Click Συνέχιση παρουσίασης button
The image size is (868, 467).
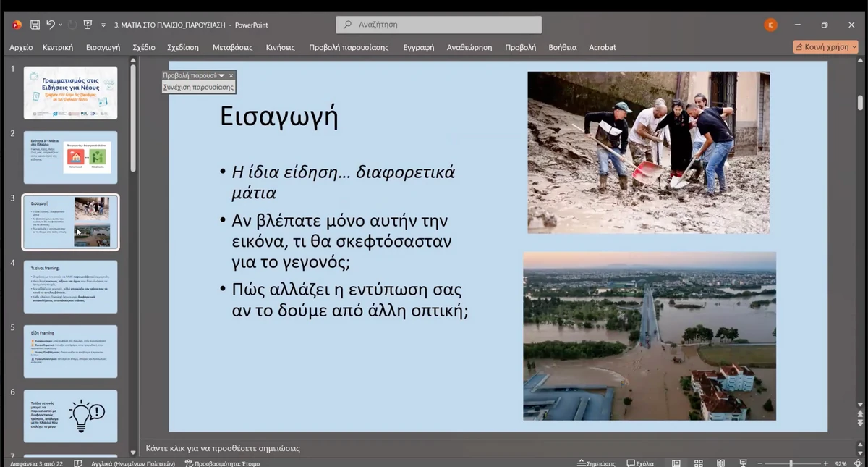[x=198, y=87]
